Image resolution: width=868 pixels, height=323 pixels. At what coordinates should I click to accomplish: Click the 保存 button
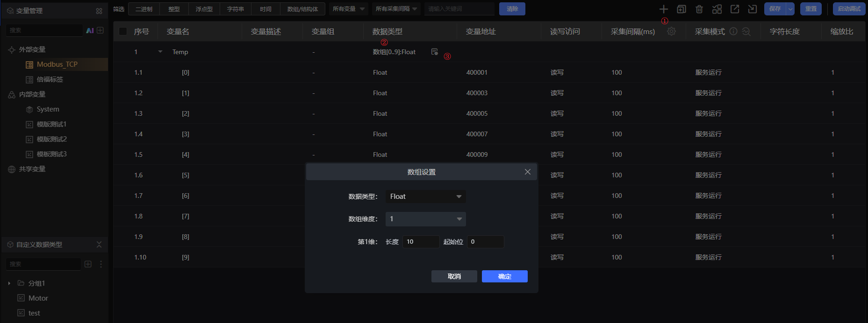(x=775, y=9)
